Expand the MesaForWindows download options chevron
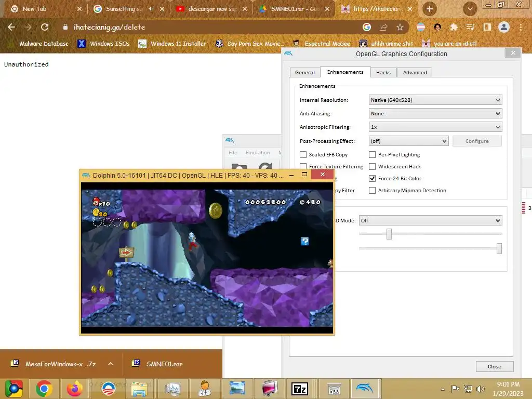Viewport: 532px width, 399px height. pos(111,364)
